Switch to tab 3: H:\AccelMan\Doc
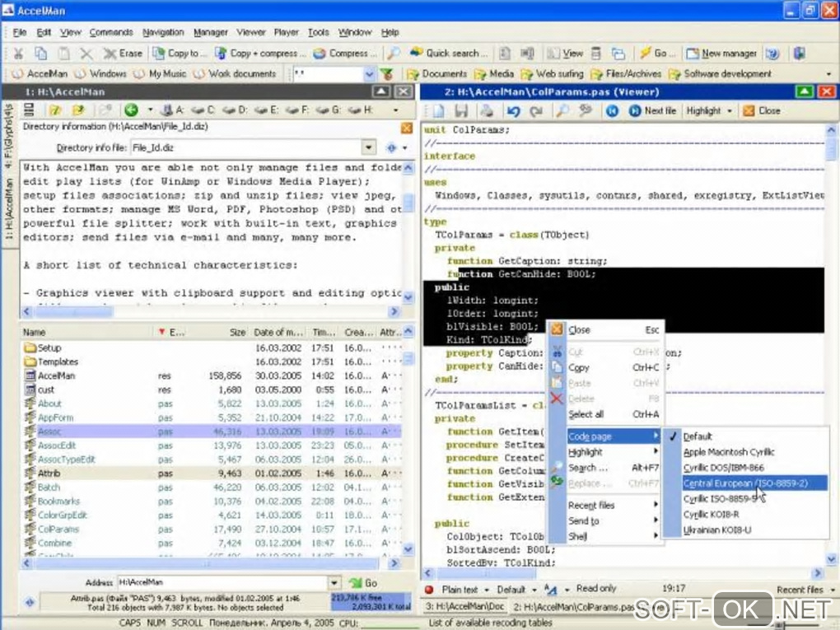The image size is (840, 630). pos(464,607)
